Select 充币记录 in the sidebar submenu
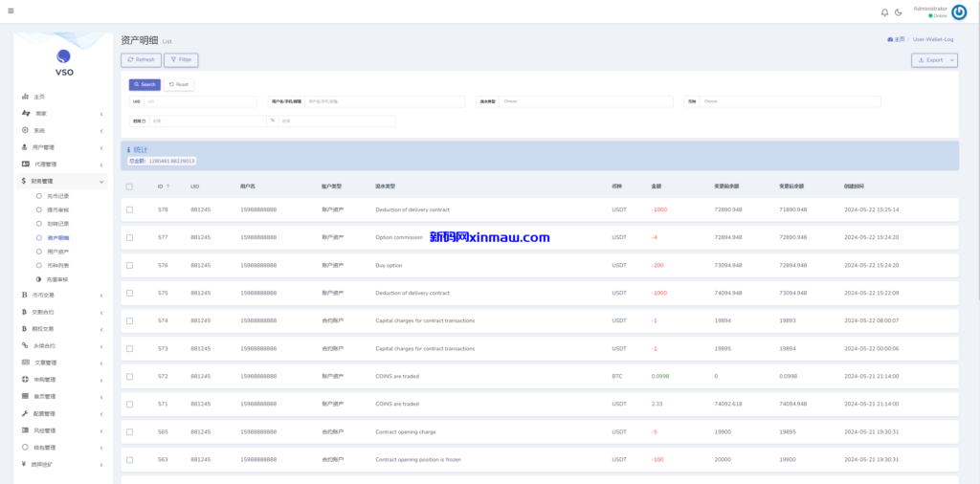Viewport: 980px width, 484px height. coord(58,195)
